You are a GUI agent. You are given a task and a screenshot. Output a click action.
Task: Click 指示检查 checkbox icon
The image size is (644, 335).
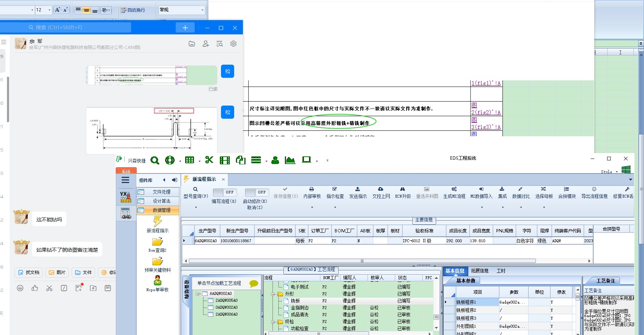coord(335,189)
